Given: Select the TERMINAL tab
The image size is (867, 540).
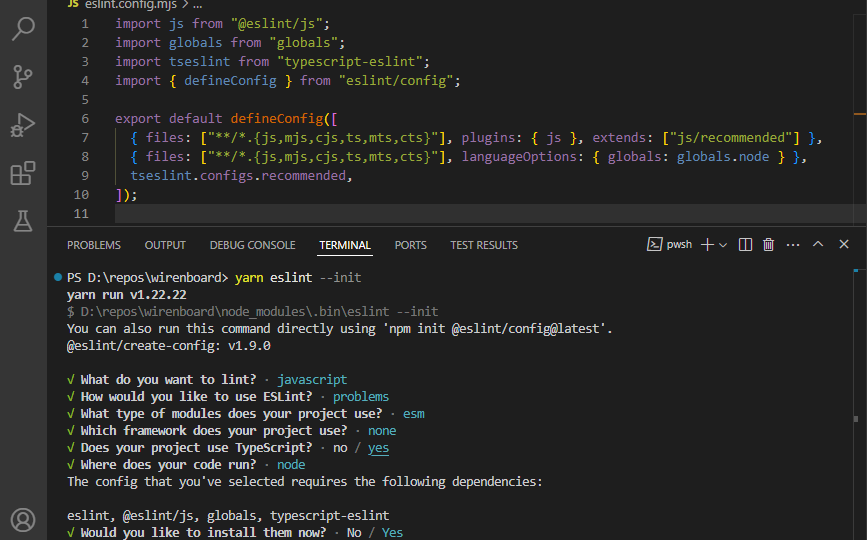Looking at the screenshot, I should [x=345, y=245].
